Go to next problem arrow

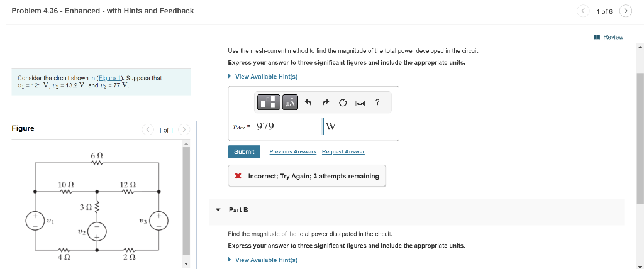click(625, 11)
